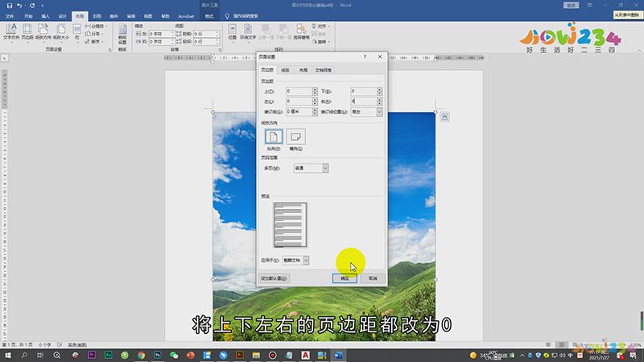Collapse the ribbon with the chevron arrow
Screen dimensions: 644x362
point(639,51)
